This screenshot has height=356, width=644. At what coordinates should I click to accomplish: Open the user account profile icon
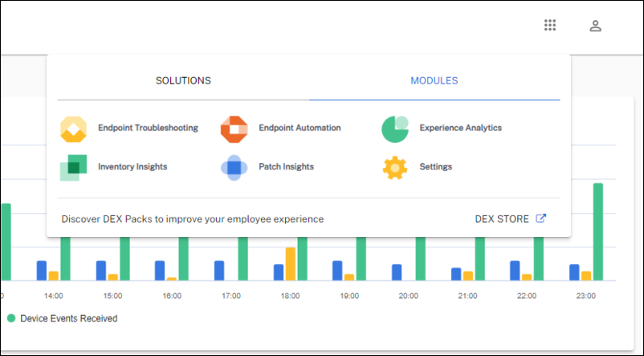(x=595, y=26)
